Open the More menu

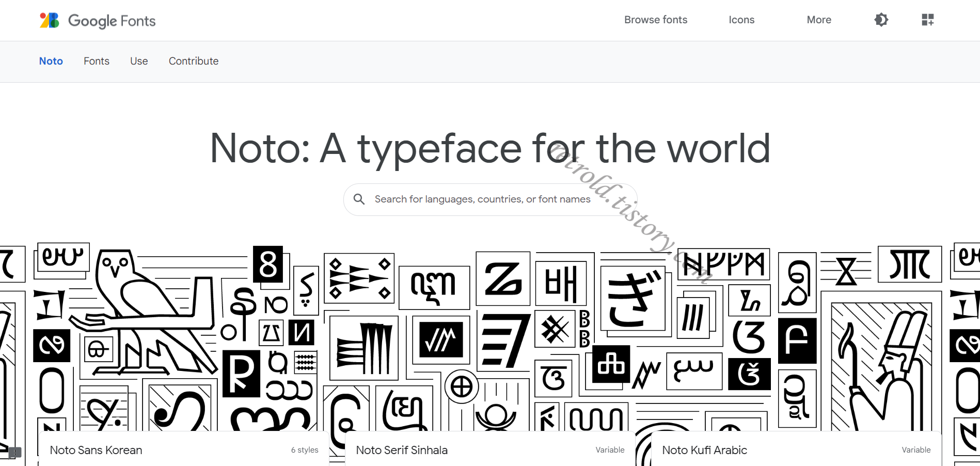pyautogui.click(x=819, y=20)
